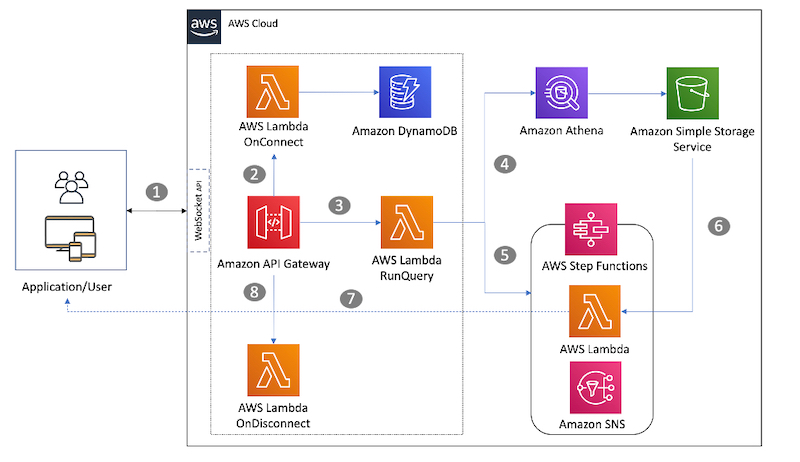This screenshot has width=800, height=462.
Task: Select the Amazon DynamoDB icon
Action: 405,92
